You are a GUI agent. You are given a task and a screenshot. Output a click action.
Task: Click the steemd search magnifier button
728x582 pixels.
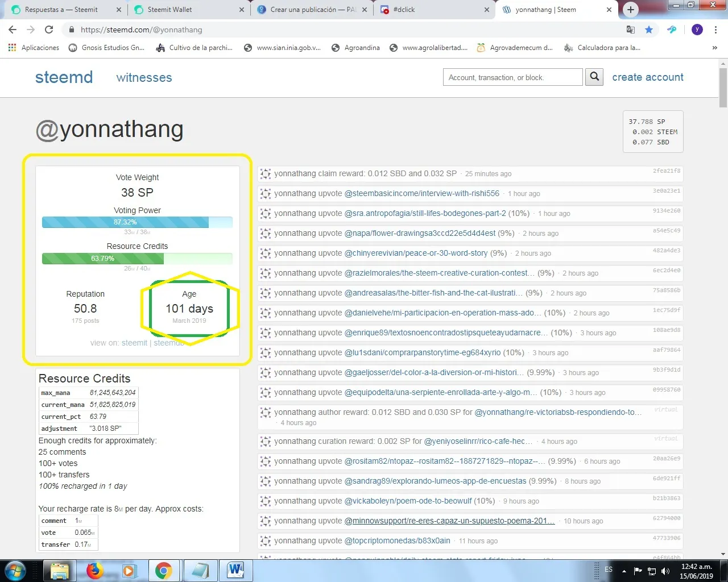pyautogui.click(x=594, y=77)
